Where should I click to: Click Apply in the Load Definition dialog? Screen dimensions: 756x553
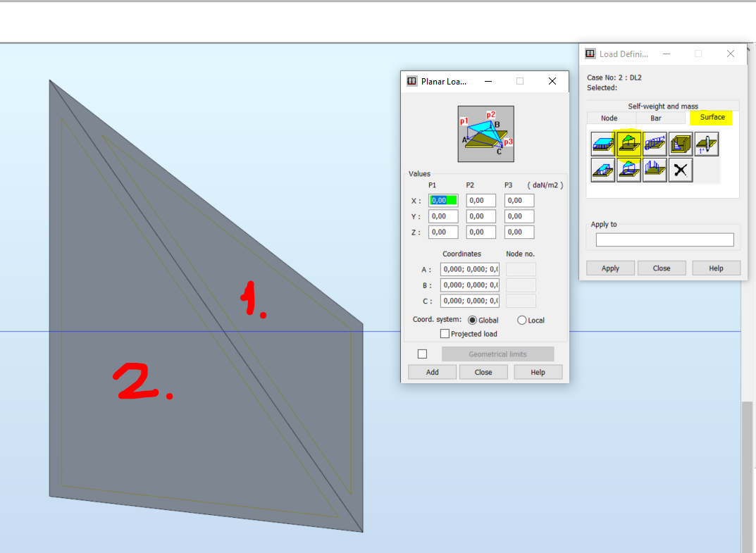click(609, 268)
